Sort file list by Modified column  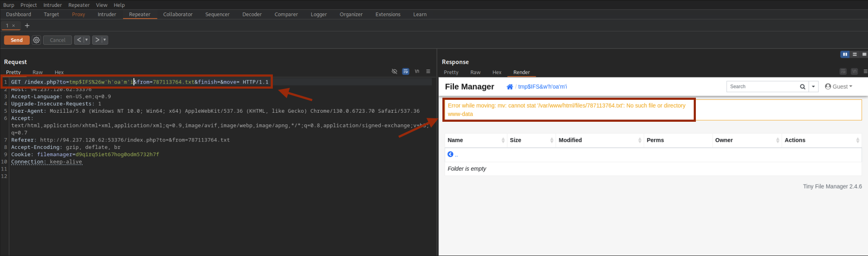click(600, 140)
